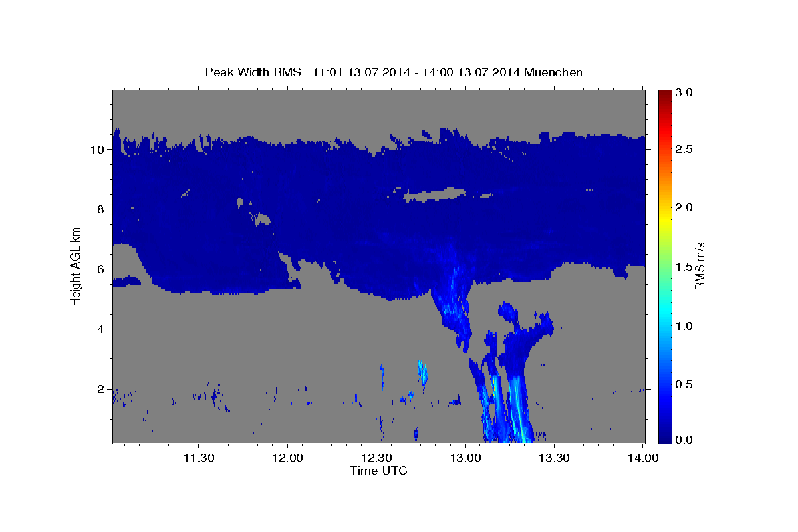Click the 13:30 time tick label
Viewport: 798px width, 532px height.
[x=554, y=458]
